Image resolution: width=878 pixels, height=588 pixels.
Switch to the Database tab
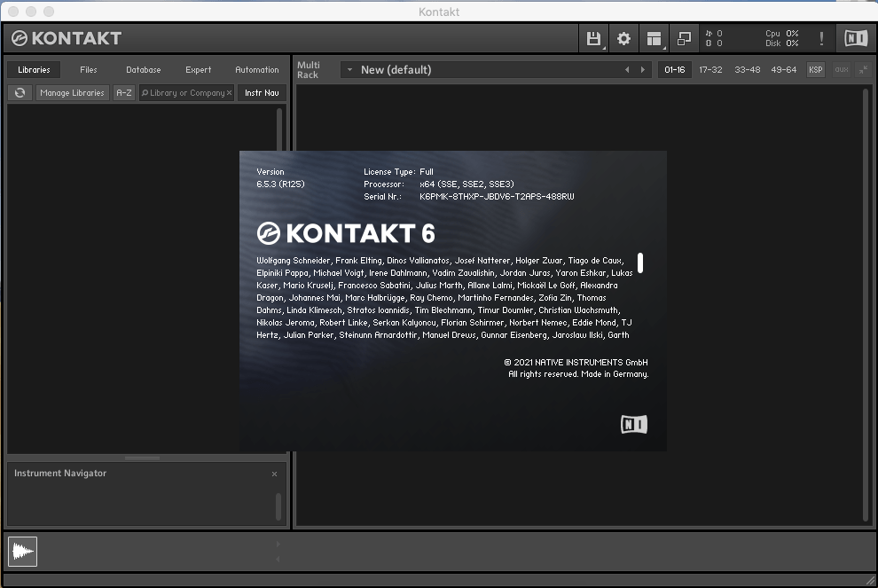[x=144, y=70]
